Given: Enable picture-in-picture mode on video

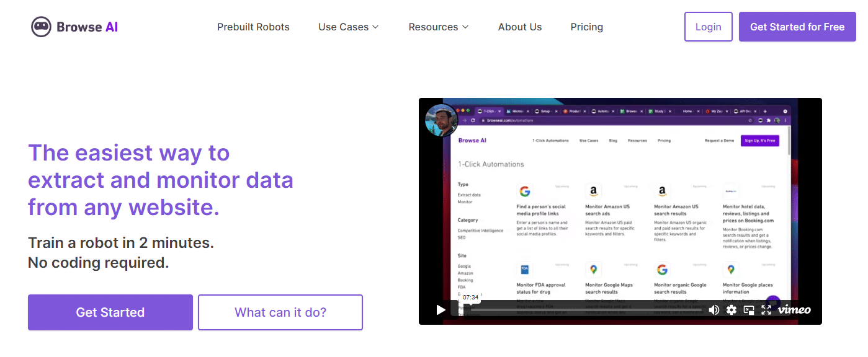Looking at the screenshot, I should point(749,310).
